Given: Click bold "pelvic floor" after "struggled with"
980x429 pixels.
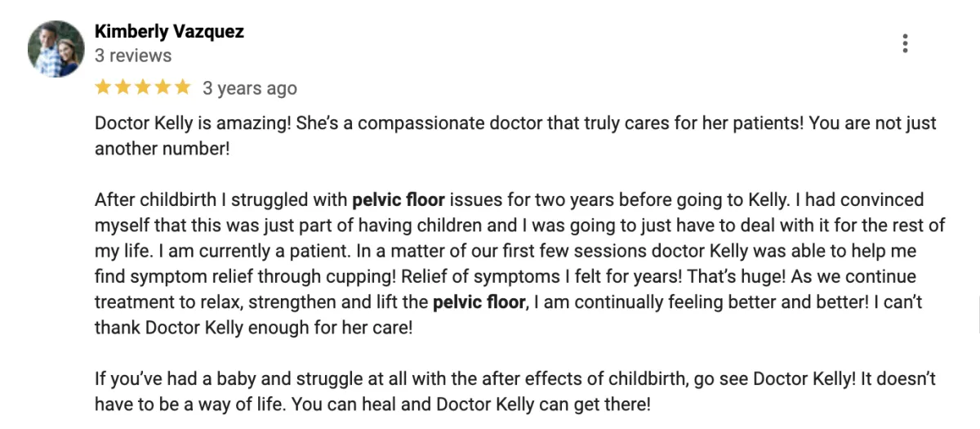Looking at the screenshot, I should click(x=399, y=200).
